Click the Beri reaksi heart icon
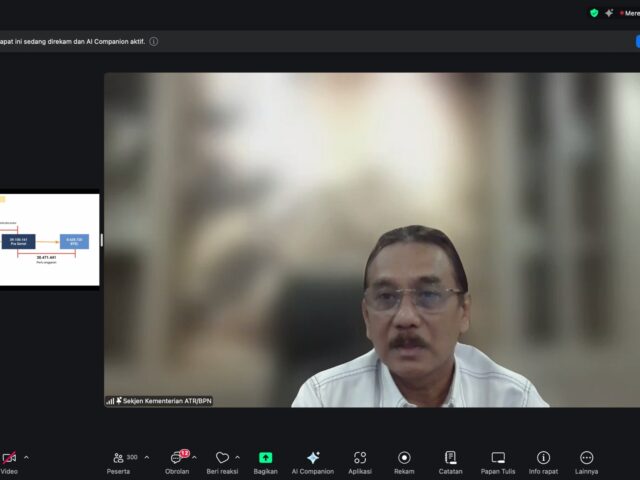The height and width of the screenshot is (480, 640). tap(222, 458)
